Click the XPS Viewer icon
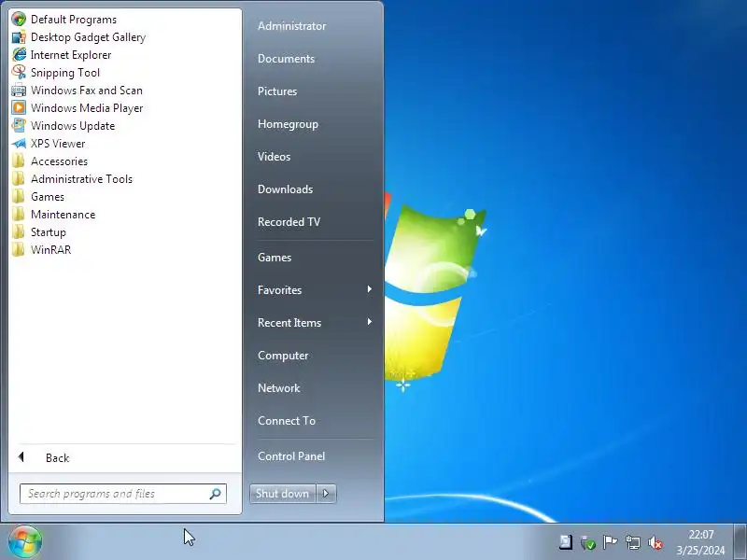Viewport: 747px width, 560px height. 19,144
